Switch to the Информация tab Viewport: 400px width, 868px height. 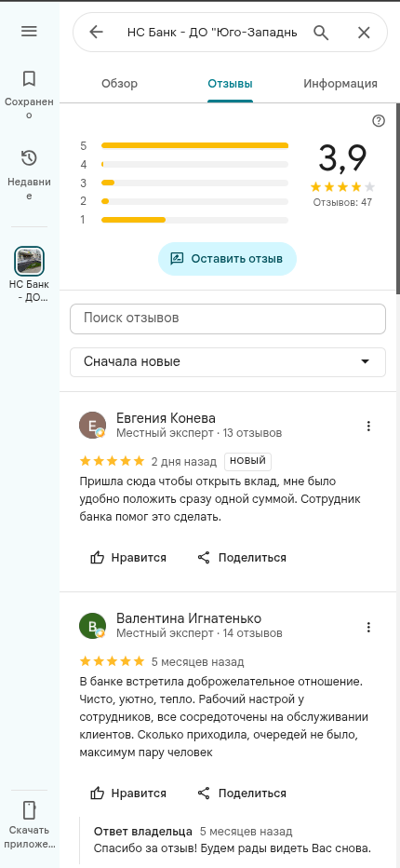click(x=340, y=84)
